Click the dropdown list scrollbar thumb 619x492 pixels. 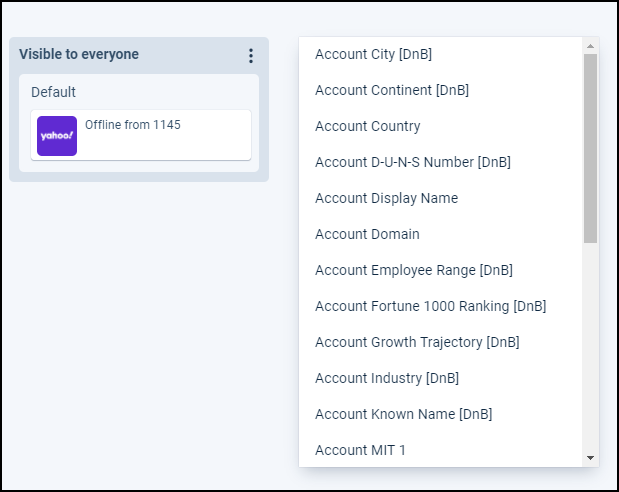pyautogui.click(x=590, y=148)
